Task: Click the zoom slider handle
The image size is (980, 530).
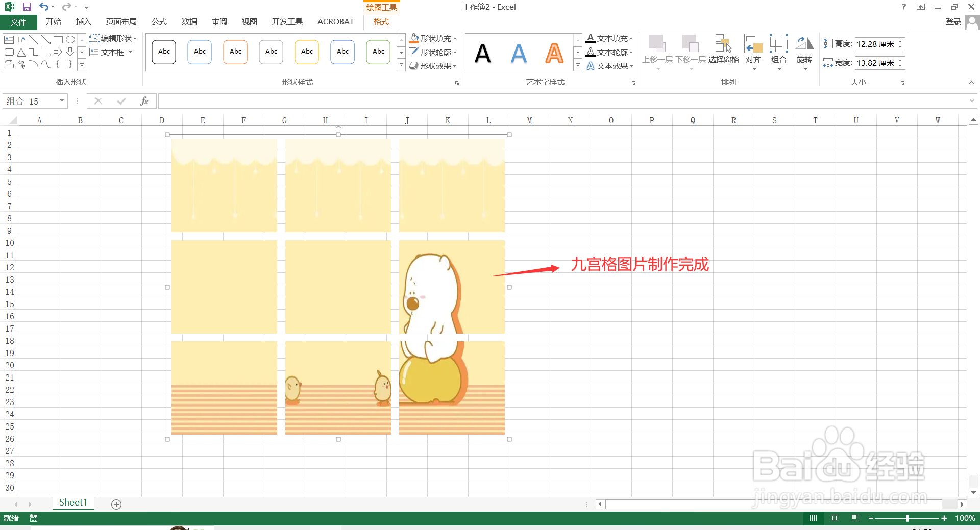Action: [907, 518]
